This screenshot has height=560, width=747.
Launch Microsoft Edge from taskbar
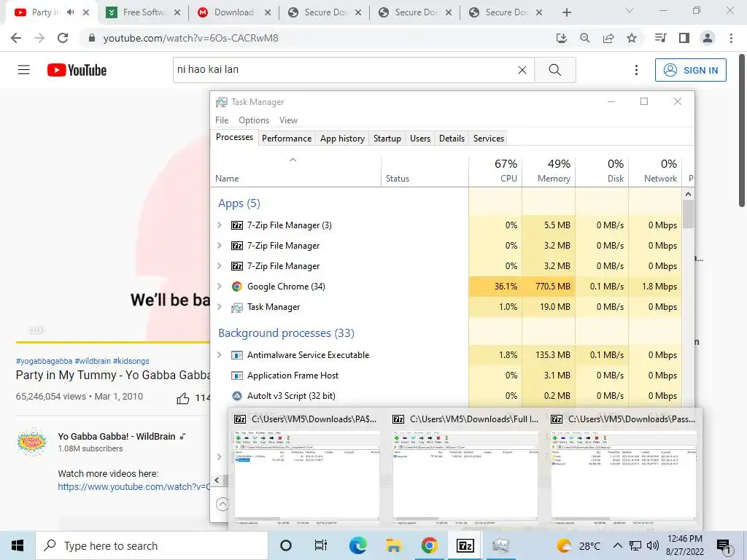click(x=357, y=545)
